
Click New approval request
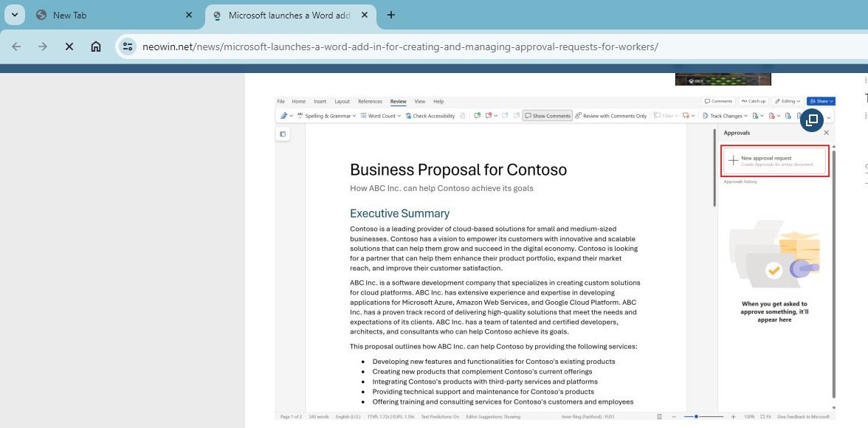pyautogui.click(x=775, y=161)
